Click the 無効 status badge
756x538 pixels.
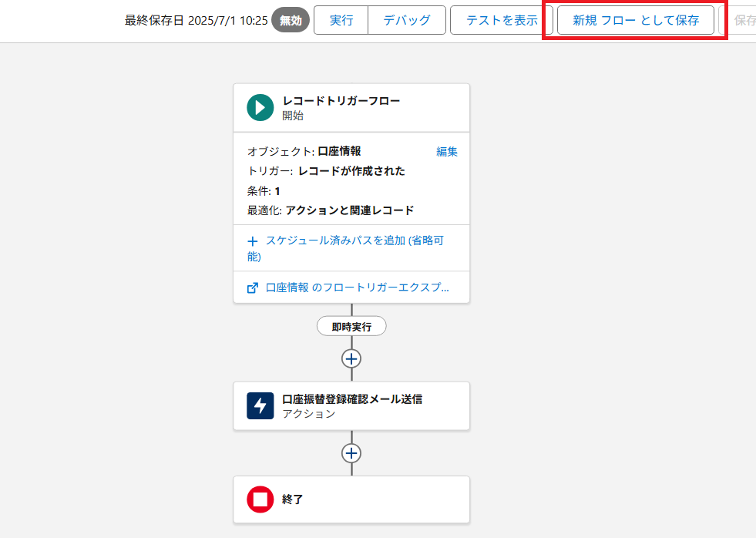pyautogui.click(x=291, y=21)
